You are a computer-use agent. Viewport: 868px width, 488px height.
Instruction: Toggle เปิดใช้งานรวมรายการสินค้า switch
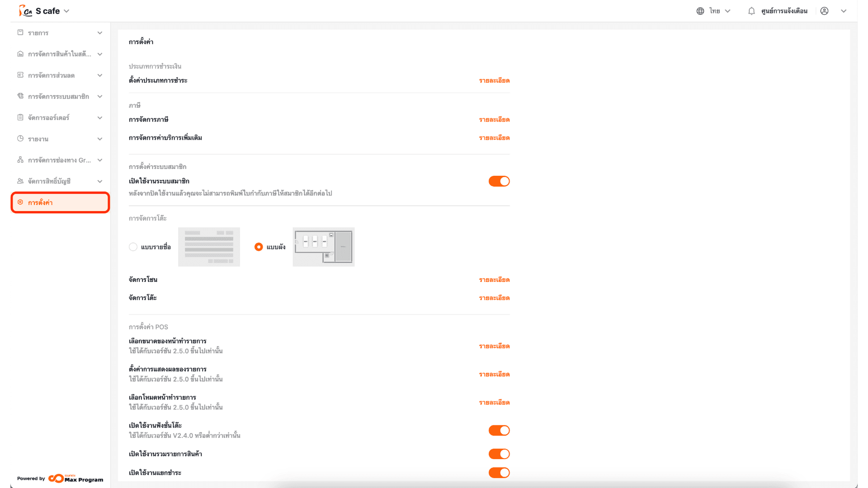499,454
